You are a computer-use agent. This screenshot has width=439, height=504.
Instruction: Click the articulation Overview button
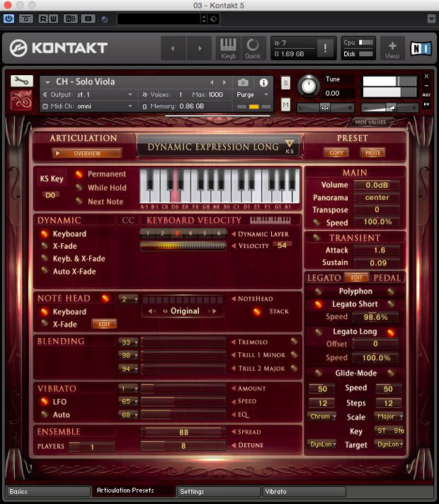86,153
